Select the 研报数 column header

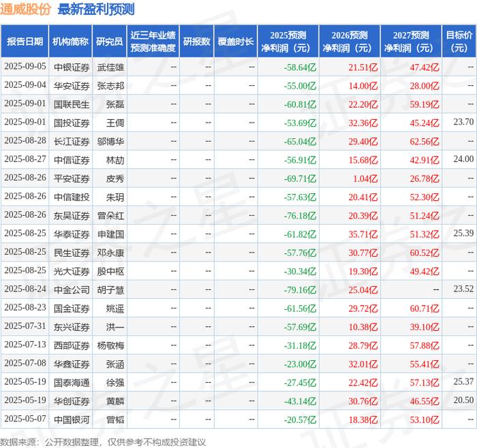click(196, 42)
